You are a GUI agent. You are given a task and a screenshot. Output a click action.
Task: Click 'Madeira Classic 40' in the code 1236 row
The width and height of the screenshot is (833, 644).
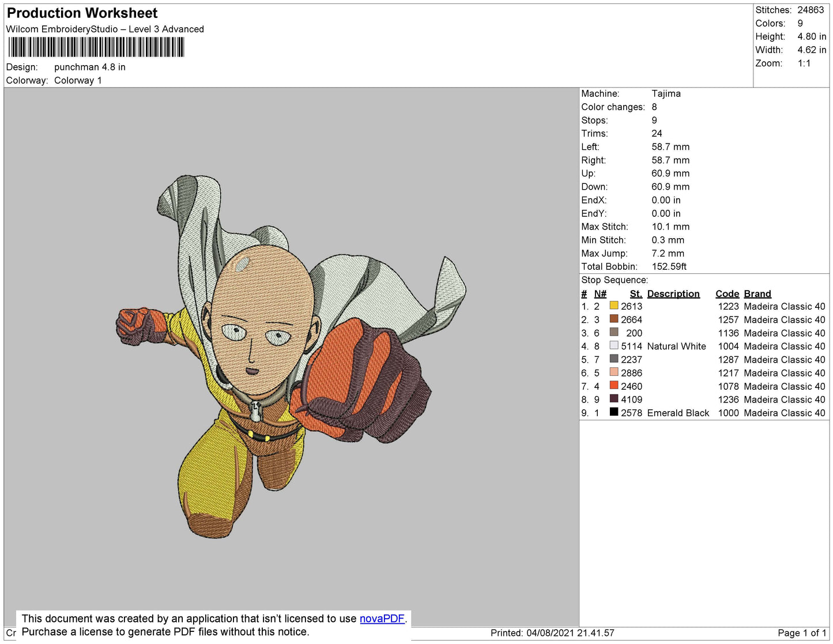784,400
